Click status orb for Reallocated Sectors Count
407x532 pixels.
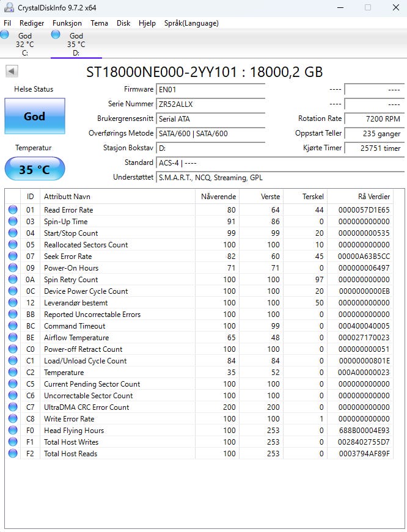tap(13, 244)
